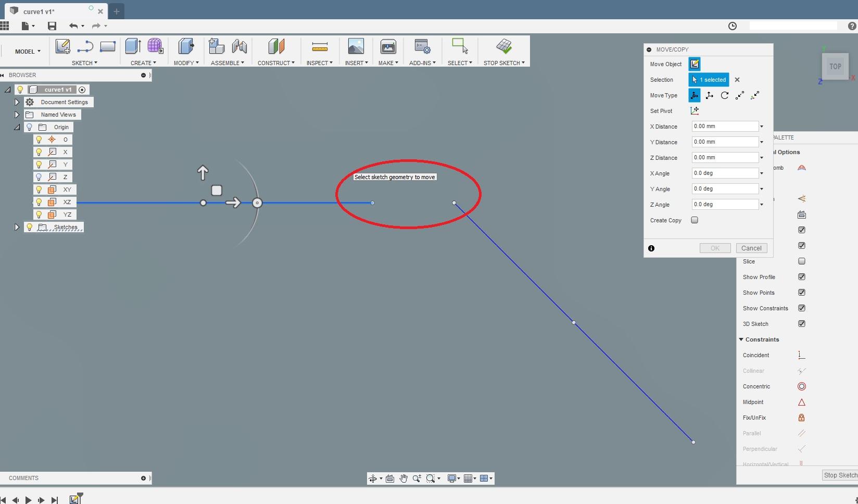This screenshot has height=504, width=858.
Task: Uncheck the Show Constraints checkbox
Action: [x=802, y=308]
